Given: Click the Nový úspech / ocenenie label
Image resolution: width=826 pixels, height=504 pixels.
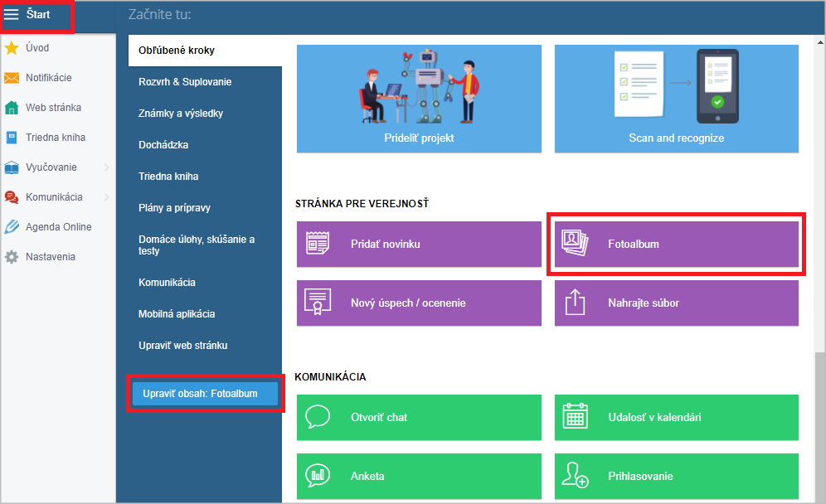Looking at the screenshot, I should click(408, 303).
